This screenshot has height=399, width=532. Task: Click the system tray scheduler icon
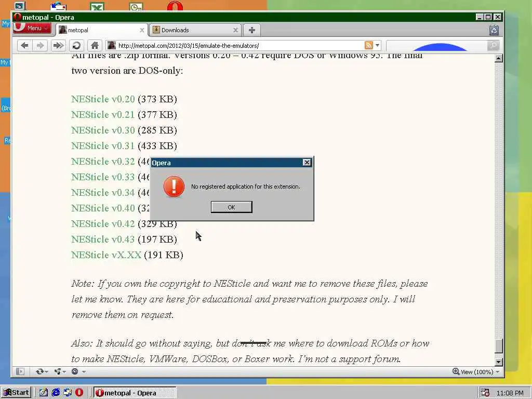486,393
